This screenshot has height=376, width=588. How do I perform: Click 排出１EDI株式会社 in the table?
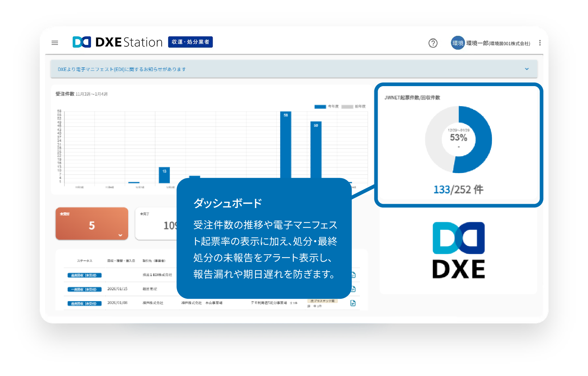click(157, 275)
